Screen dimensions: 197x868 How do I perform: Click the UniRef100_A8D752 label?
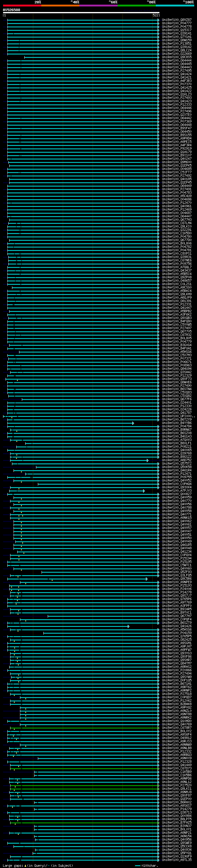tap(176, 460)
